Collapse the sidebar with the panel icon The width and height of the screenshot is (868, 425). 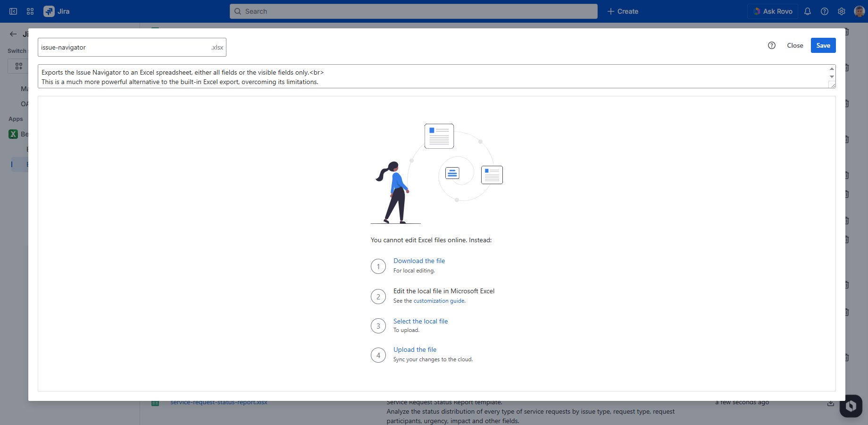(x=13, y=11)
